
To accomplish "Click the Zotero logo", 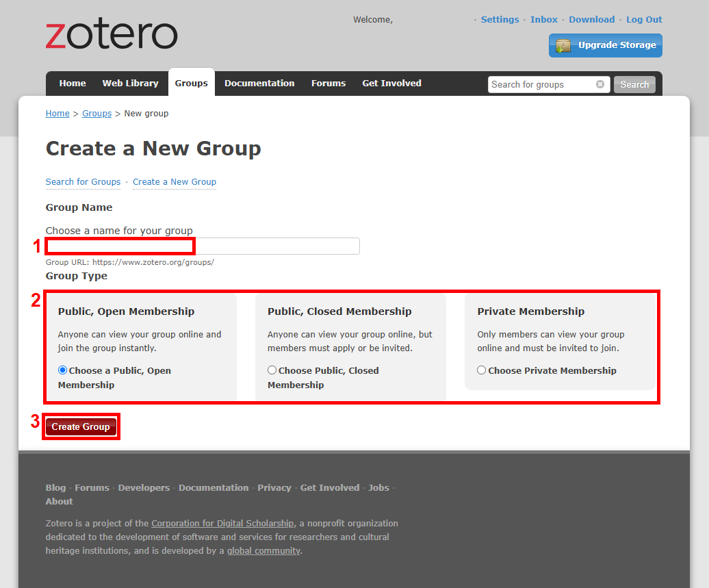I will click(112, 35).
